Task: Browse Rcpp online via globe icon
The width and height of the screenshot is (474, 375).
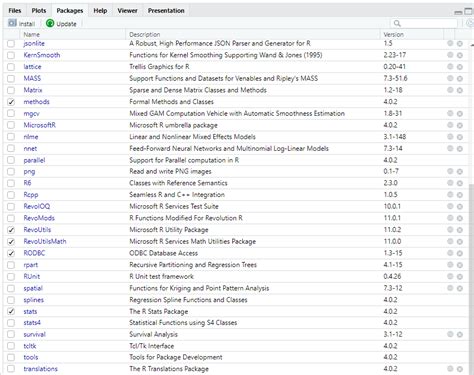Action: (450, 195)
